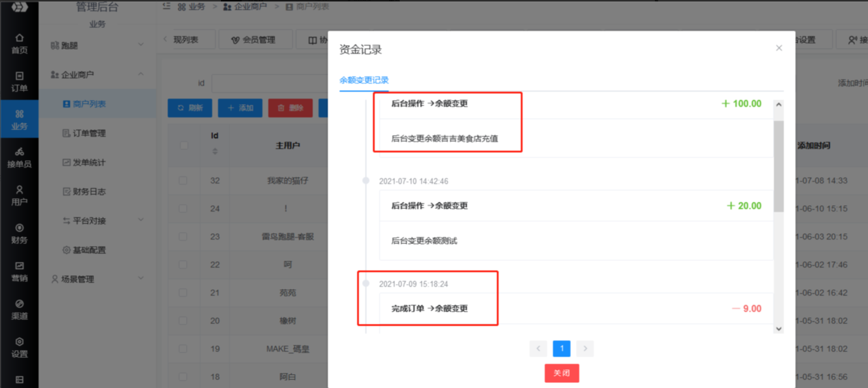Expand the 平台对接 submenu

[103, 221]
